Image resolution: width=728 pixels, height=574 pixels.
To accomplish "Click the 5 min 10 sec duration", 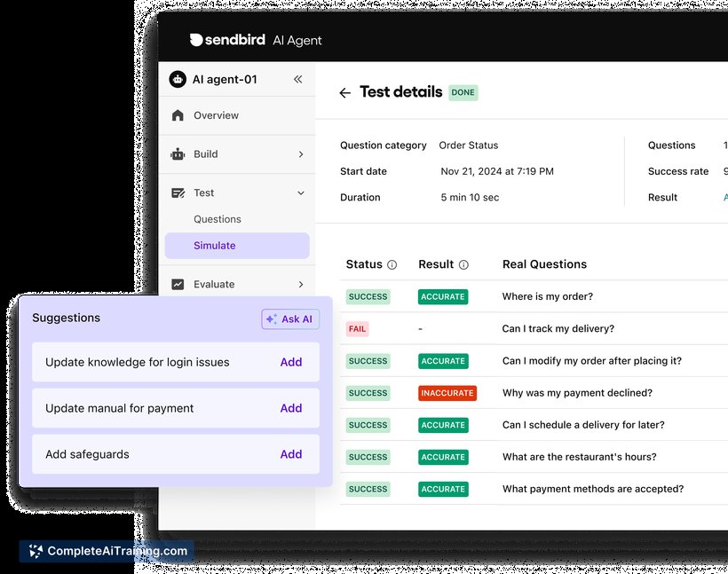I will coord(470,197).
